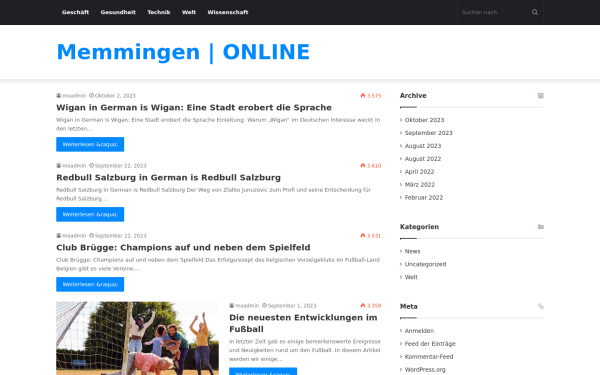
Task: Open the April 2022 archive
Action: pyautogui.click(x=419, y=172)
